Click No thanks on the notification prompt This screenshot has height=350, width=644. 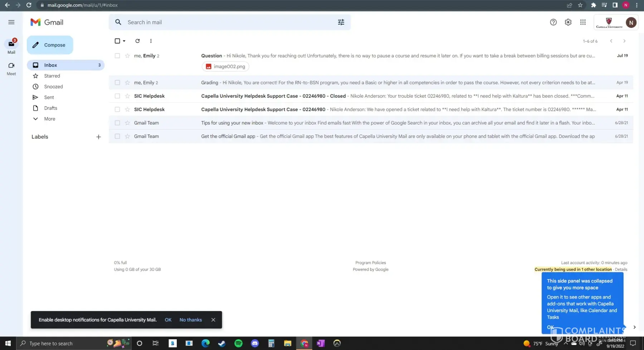pos(190,320)
